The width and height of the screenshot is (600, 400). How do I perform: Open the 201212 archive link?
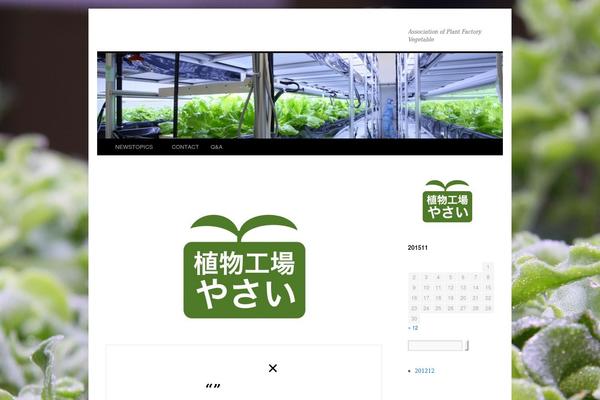coord(424,371)
